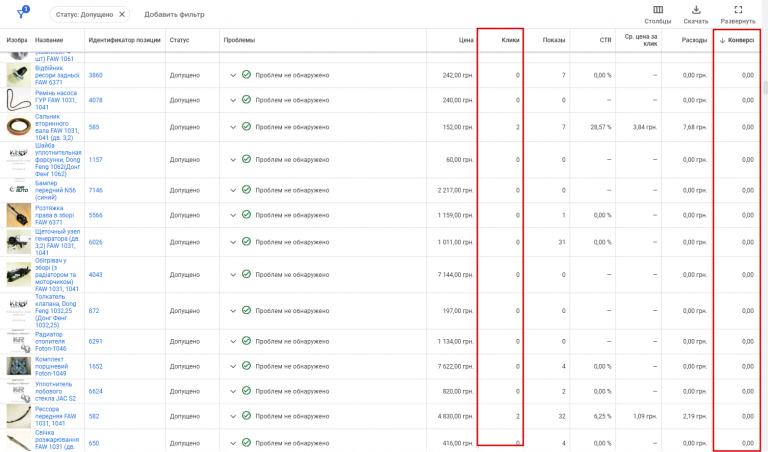Screen dimensions: 768x452
Task: Open the filter funnel icon
Action: pyautogui.click(x=22, y=13)
